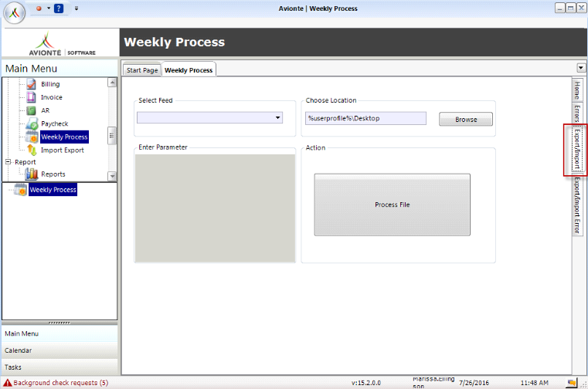Click the messages icon in the status bar
Image resolution: width=588 pixels, height=389 pixels.
(572, 383)
